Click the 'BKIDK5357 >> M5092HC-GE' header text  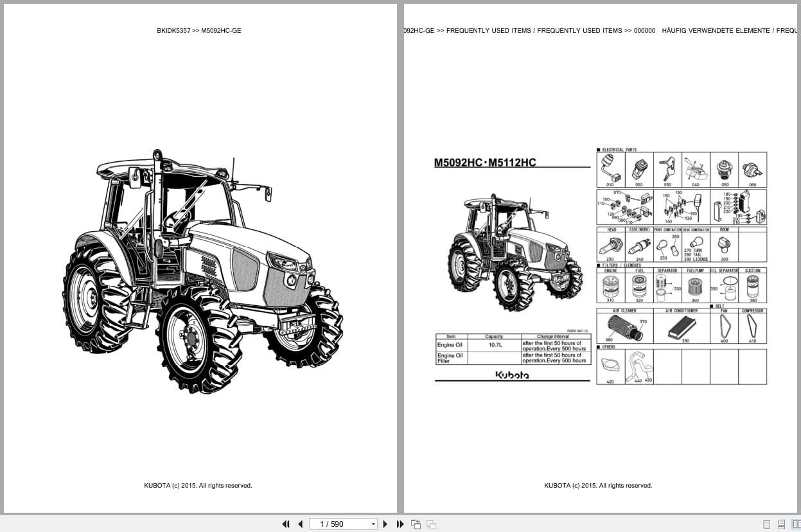199,30
